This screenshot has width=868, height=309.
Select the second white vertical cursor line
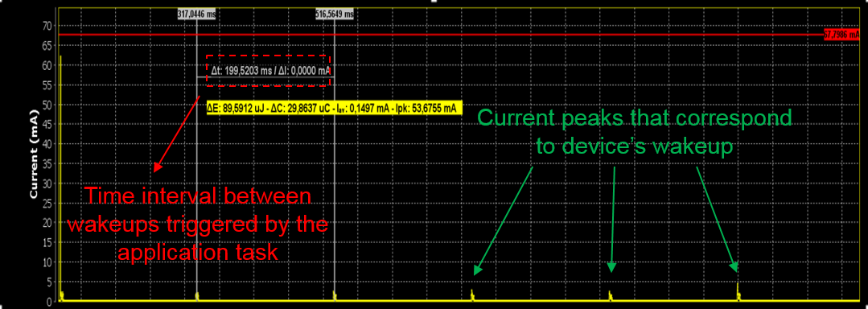coord(335,161)
